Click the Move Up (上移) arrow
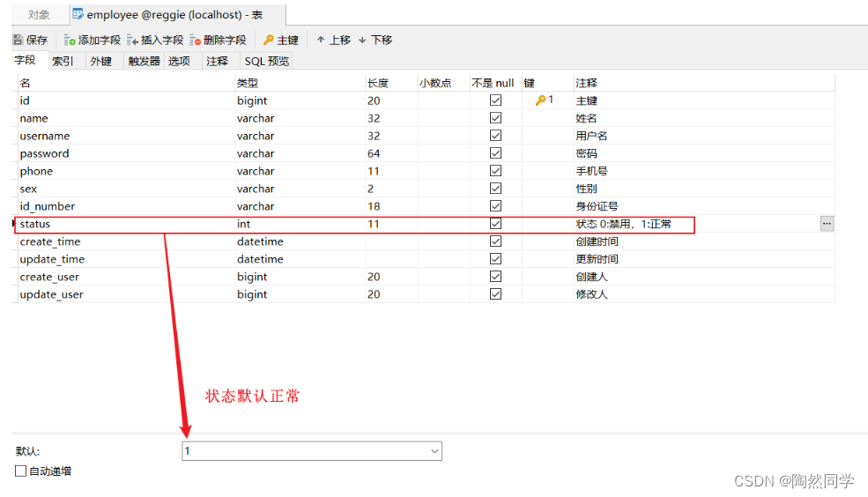 pyautogui.click(x=321, y=40)
